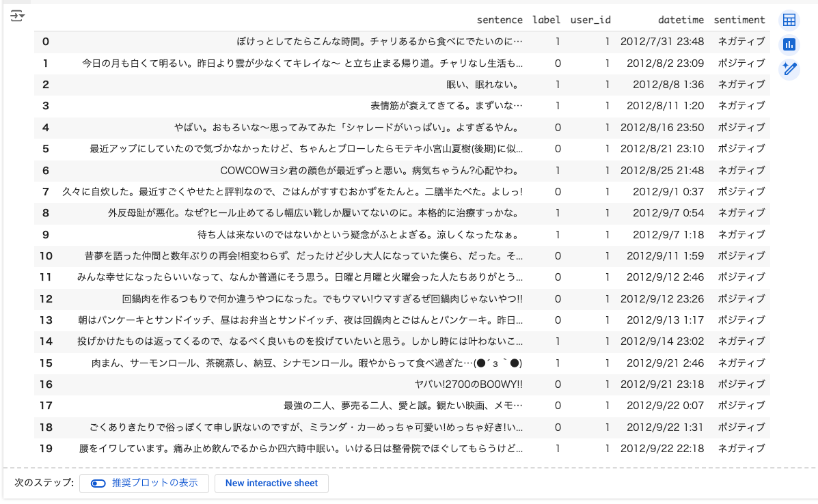818x504 pixels.
Task: Click the datetime 2012/8/16 23:50
Action: (662, 128)
